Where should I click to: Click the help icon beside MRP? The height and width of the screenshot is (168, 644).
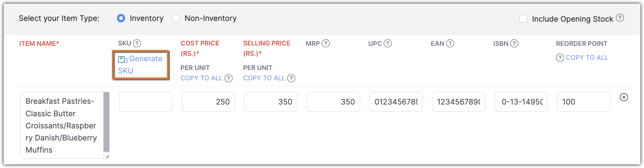(x=326, y=43)
